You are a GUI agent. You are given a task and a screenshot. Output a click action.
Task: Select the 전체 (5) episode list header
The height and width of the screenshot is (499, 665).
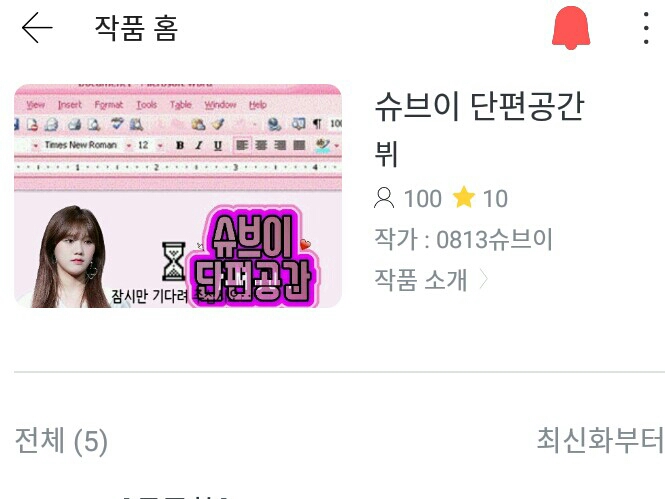point(61,440)
